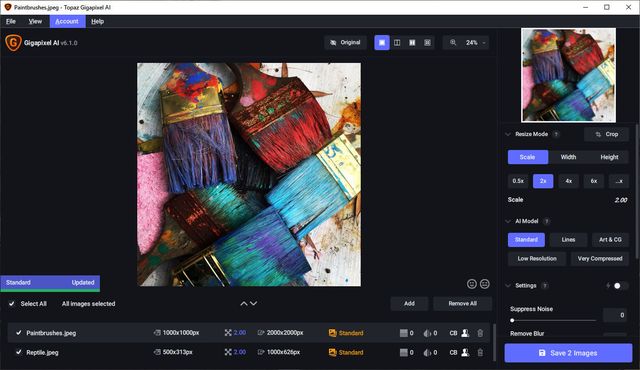Viewport: 640px width, 370px height.
Task: Click noise suppression icon in Reptile.jpeg row
Action: [x=404, y=352]
